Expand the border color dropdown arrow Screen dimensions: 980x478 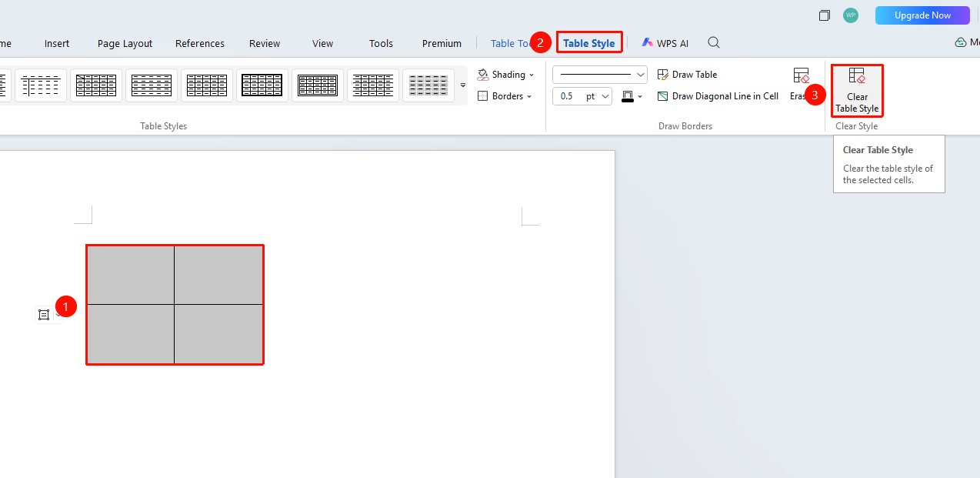point(640,97)
